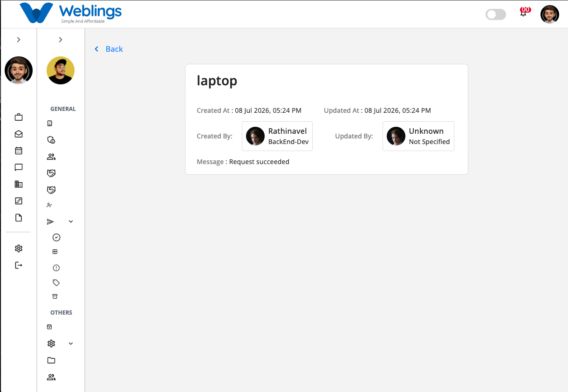Image resolution: width=568 pixels, height=392 pixels.
Task: Select the office buildings icon below the chat bubble
Action: pos(19,184)
